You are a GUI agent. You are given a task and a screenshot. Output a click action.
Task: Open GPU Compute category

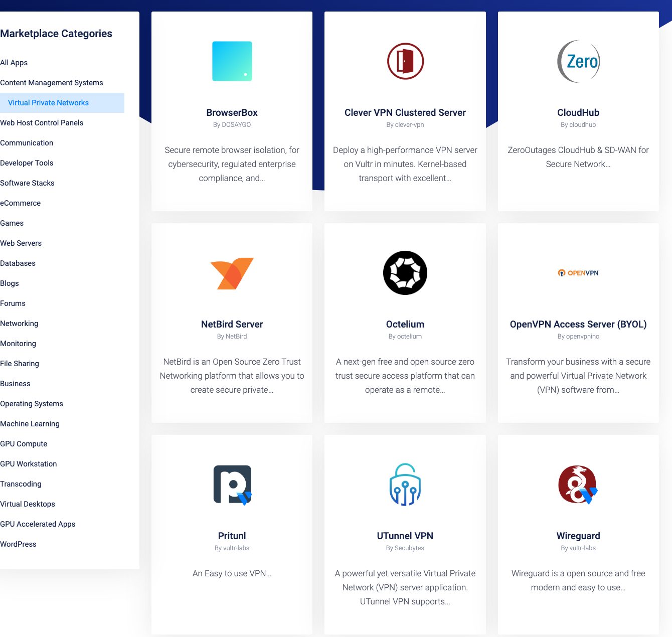(24, 444)
